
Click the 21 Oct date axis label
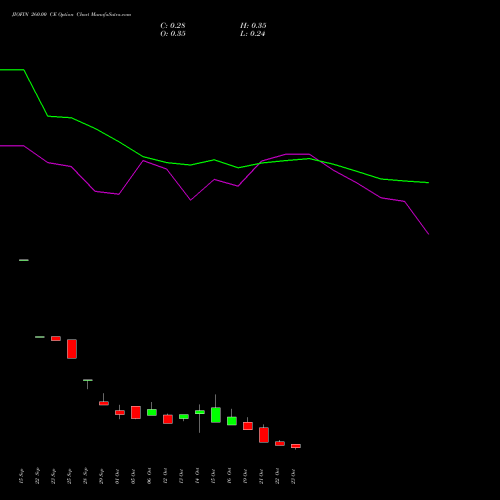pos(261,476)
